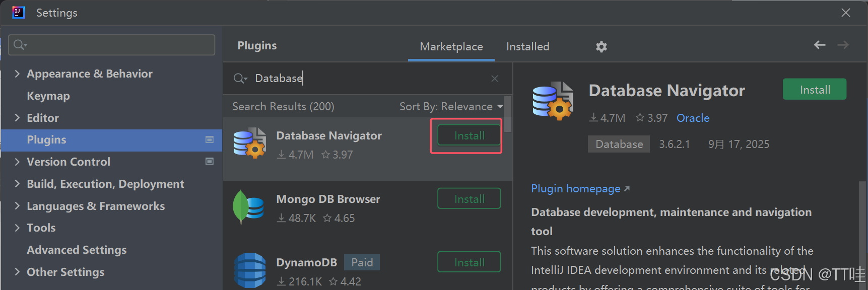Expand the Editor settings node
Viewport: 868px width, 290px height.
17,118
